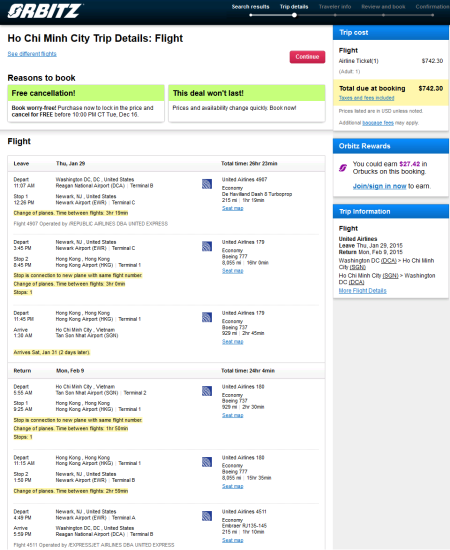Click Change of planes 3hr 0min notice
450x550 pixels.
click(69, 284)
